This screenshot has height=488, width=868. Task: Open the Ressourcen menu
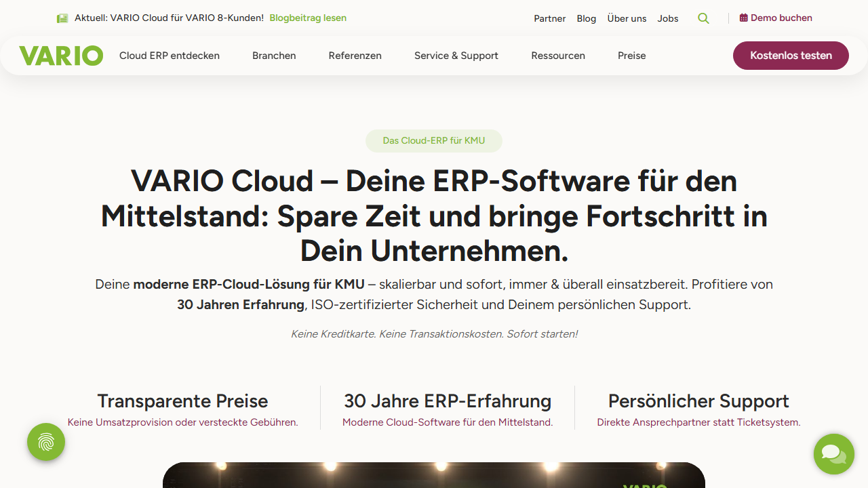point(558,56)
